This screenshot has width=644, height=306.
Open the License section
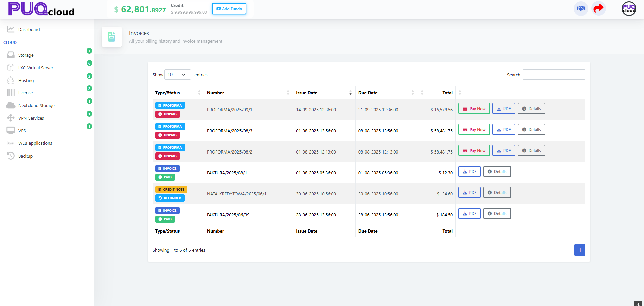tap(25, 93)
